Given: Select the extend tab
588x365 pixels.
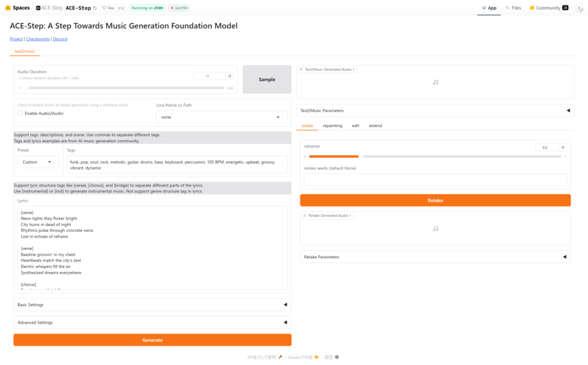Looking at the screenshot, I should coord(375,126).
